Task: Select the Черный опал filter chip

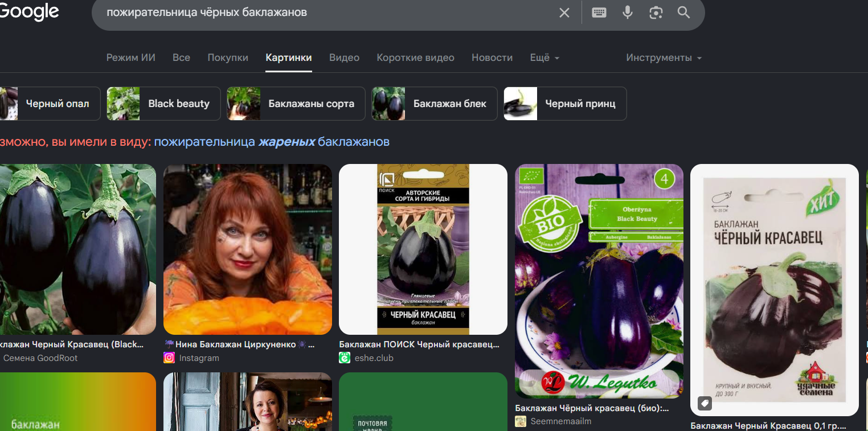Action: tap(50, 104)
